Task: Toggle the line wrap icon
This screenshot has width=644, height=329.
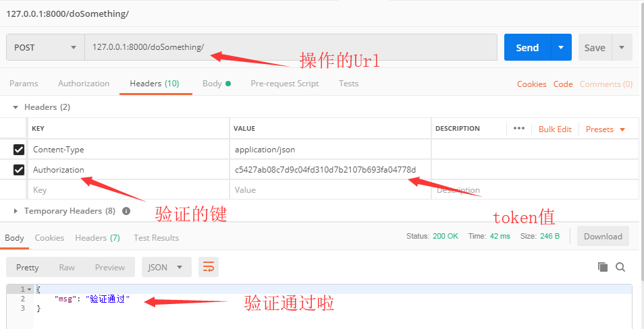Action: (x=209, y=268)
